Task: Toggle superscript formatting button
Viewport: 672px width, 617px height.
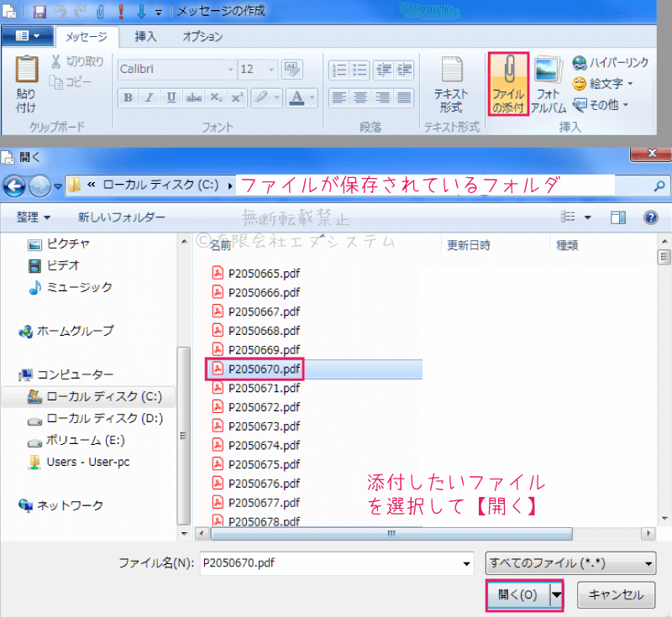Action: coord(237,98)
